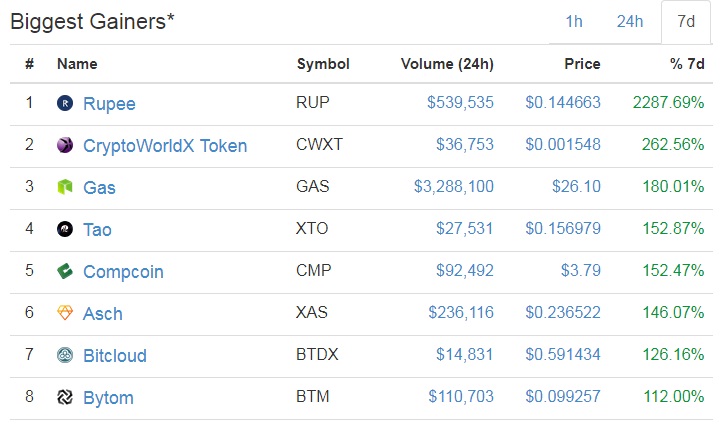The image size is (721, 428).
Task: Click Asch volume $236,116 link
Action: pos(461,313)
